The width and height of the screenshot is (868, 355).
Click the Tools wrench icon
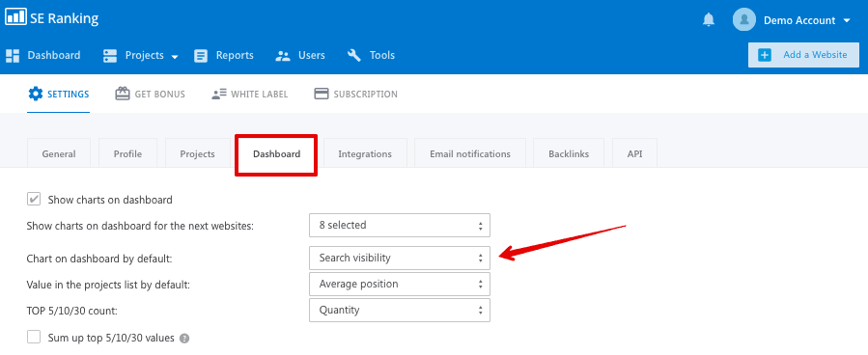pyautogui.click(x=354, y=55)
